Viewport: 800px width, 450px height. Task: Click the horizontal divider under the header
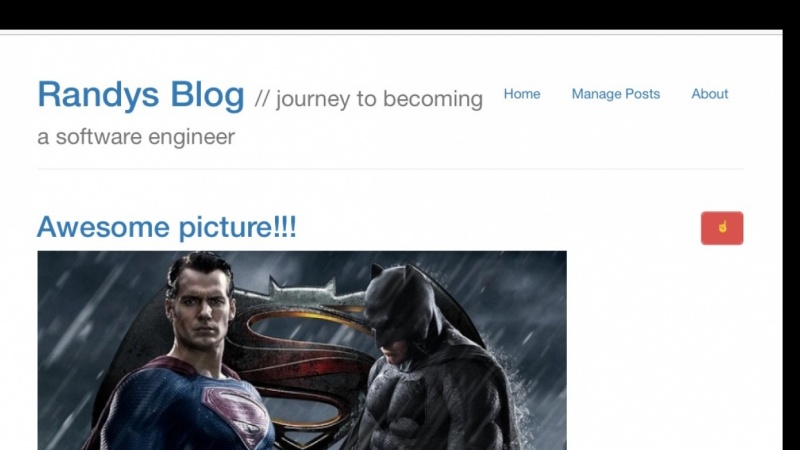390,168
